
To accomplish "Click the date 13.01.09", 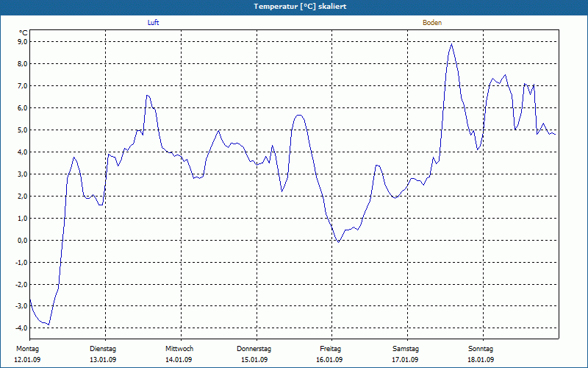I will pyautogui.click(x=103, y=360).
